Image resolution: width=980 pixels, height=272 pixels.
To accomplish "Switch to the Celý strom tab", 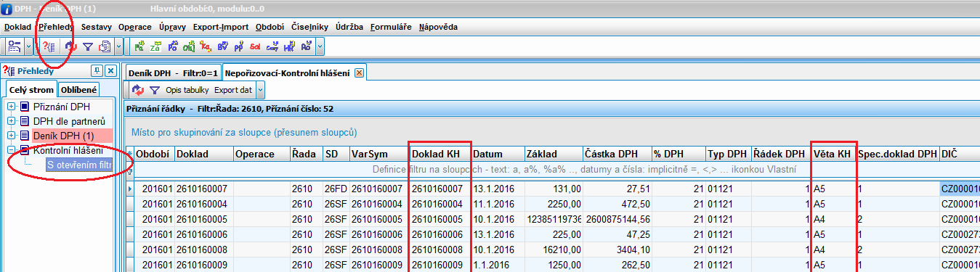I will click(32, 90).
